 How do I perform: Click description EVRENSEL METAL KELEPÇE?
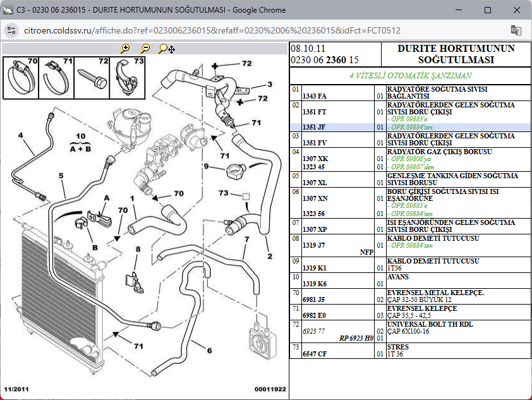click(435, 293)
